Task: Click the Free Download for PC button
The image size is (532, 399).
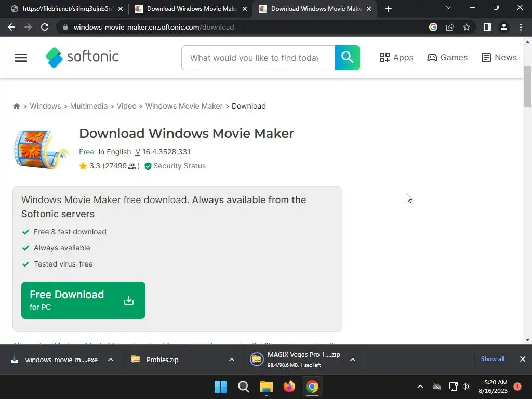Action: [83, 300]
